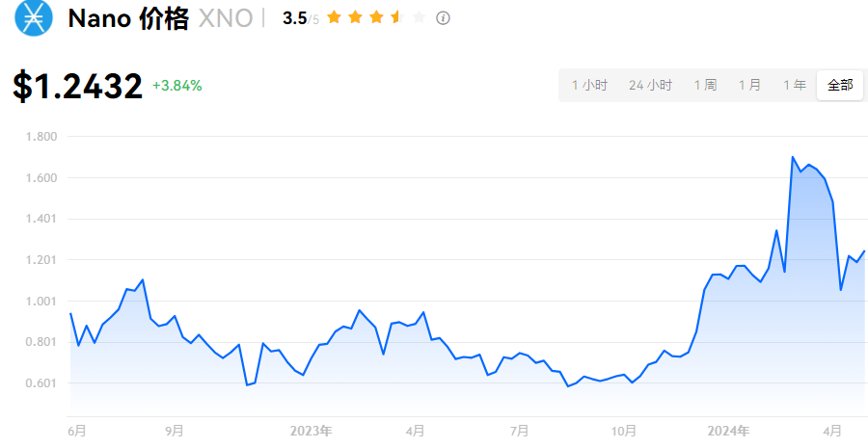Click the chart's highest price peak
The image size is (868, 448).
pos(793,157)
